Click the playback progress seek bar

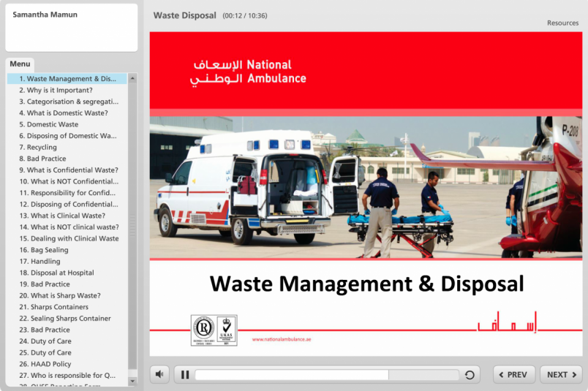pyautogui.click(x=327, y=374)
